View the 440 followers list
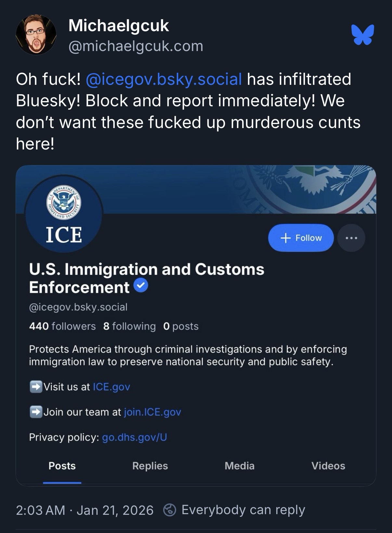The image size is (392, 533). pos(62,326)
